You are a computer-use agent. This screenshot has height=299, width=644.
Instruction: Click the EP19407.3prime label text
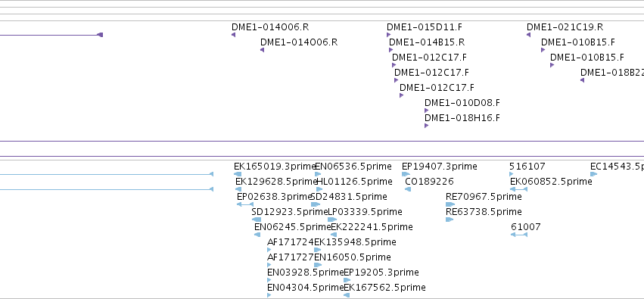pyautogui.click(x=440, y=167)
